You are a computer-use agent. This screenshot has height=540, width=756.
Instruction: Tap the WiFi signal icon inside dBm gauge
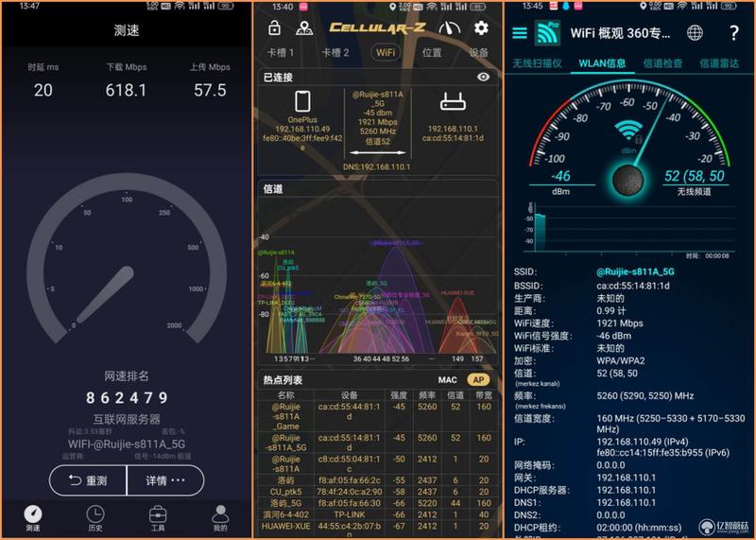[x=628, y=131]
